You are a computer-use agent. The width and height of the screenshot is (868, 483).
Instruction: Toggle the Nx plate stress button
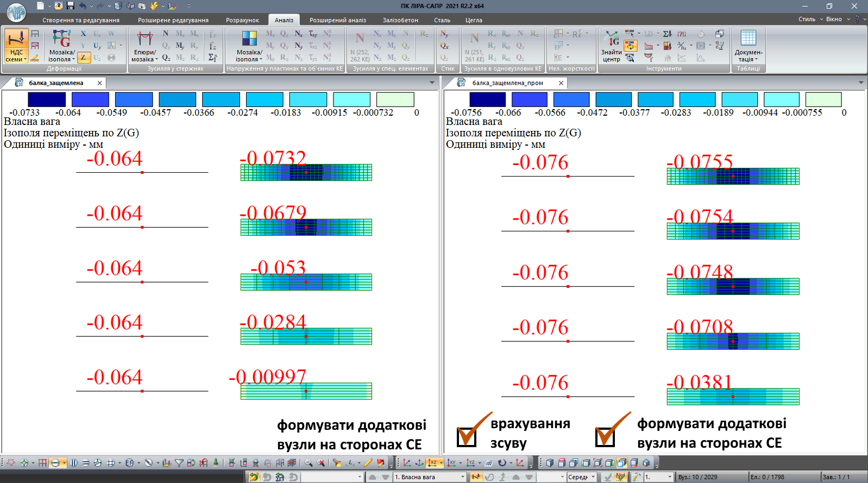click(x=298, y=34)
